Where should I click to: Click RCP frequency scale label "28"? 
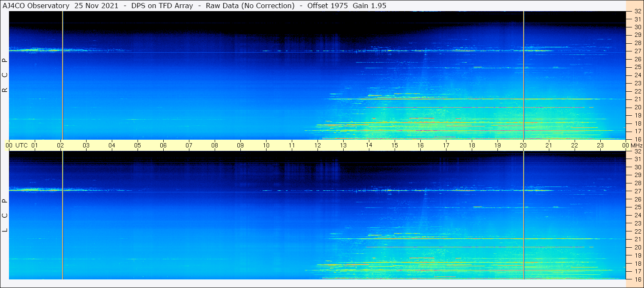(638, 43)
